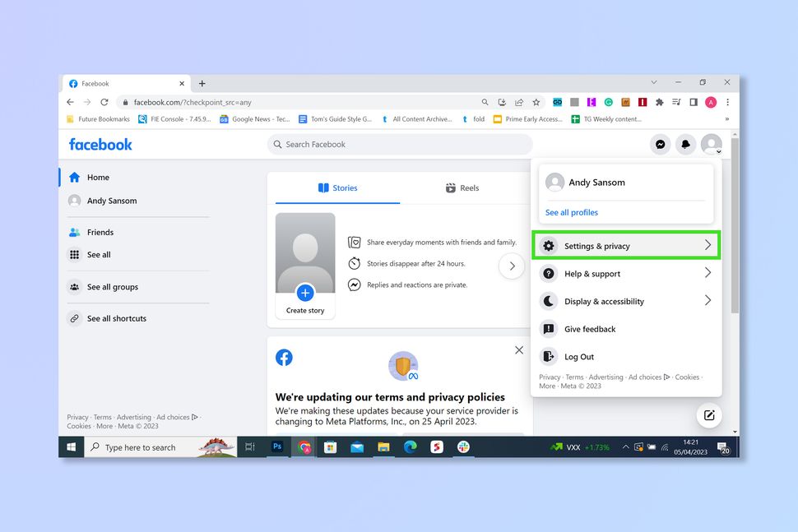Close the Facebook tab
The image size is (798, 532).
[x=182, y=83]
